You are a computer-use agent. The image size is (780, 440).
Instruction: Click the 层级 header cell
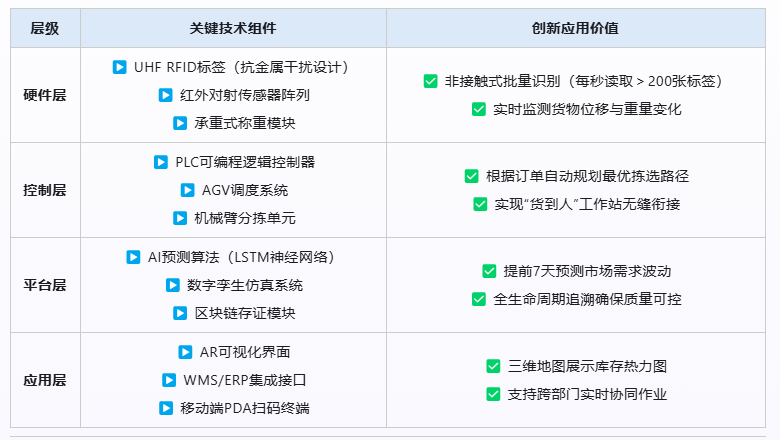[45, 29]
